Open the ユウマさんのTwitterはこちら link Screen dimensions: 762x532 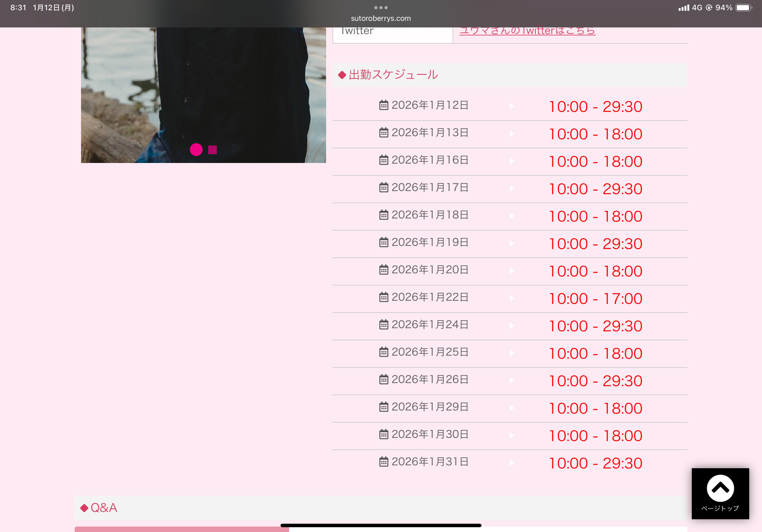[x=527, y=31]
